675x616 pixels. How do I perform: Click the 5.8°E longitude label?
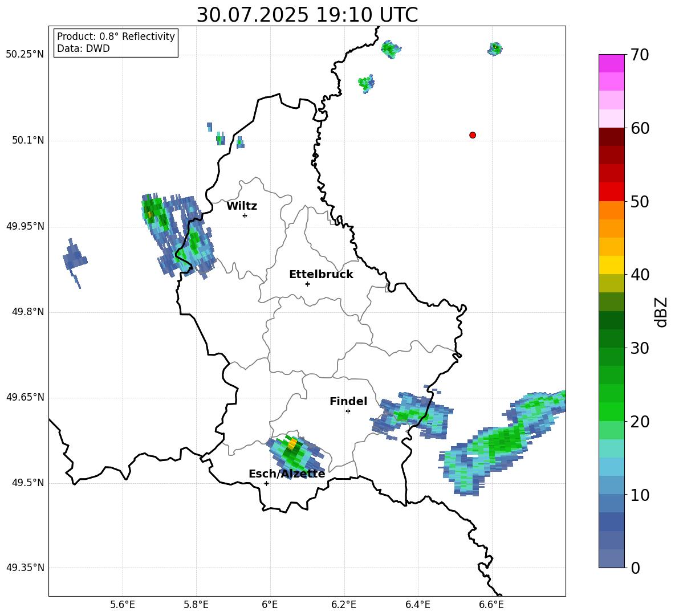[x=196, y=605]
